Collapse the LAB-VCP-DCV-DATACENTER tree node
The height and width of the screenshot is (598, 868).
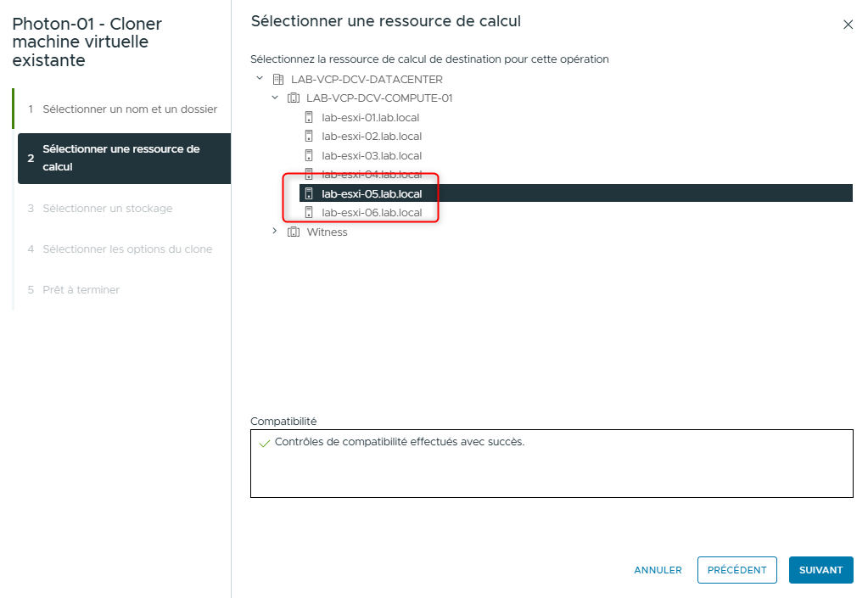[260, 79]
